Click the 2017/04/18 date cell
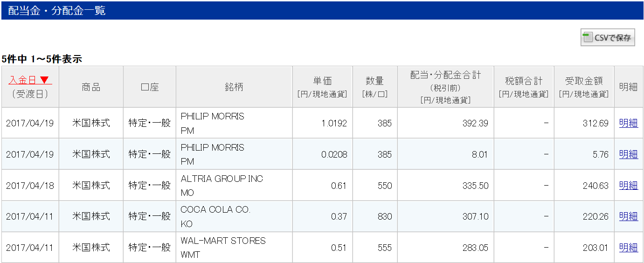The image size is (644, 263). click(30, 186)
